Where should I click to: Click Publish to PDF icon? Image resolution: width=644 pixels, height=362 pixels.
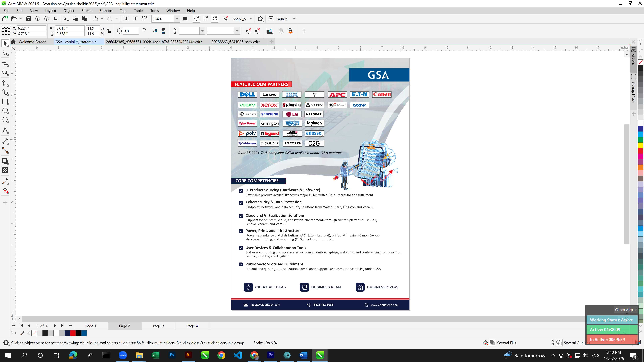pos(144,19)
